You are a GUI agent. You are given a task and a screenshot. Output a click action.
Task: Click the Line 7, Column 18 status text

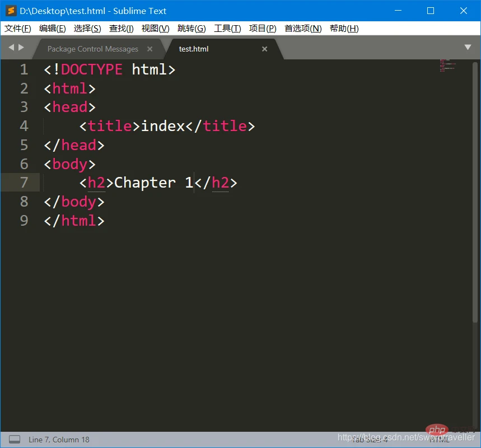[59, 440]
